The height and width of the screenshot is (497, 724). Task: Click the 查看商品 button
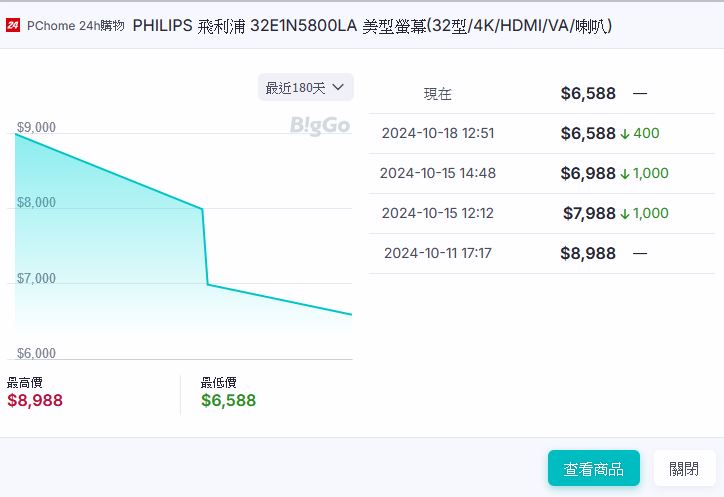click(x=593, y=468)
